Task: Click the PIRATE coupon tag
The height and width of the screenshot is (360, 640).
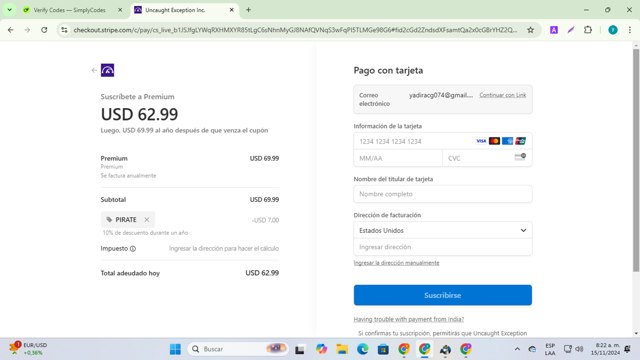Action: click(128, 220)
